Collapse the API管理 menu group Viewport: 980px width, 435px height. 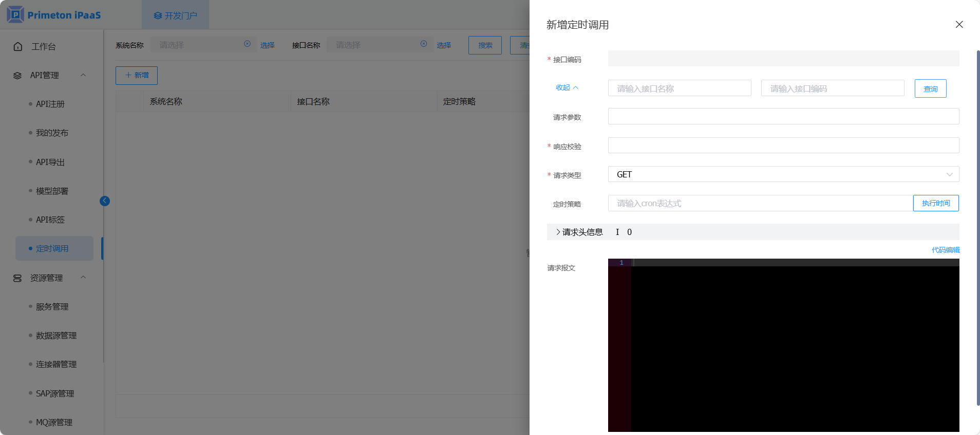click(x=83, y=76)
